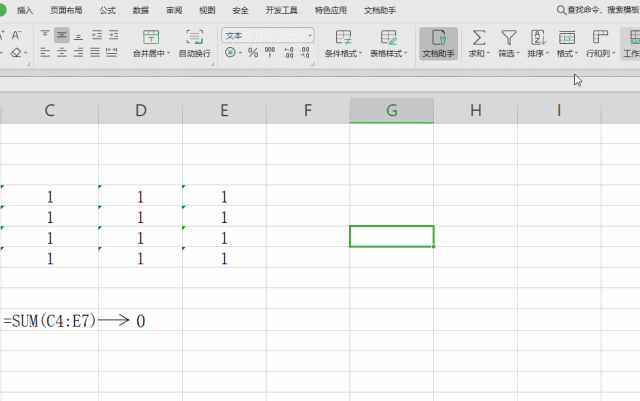The image size is (640, 401).
Task: Click the Merge and Center icon
Action: pos(151,38)
